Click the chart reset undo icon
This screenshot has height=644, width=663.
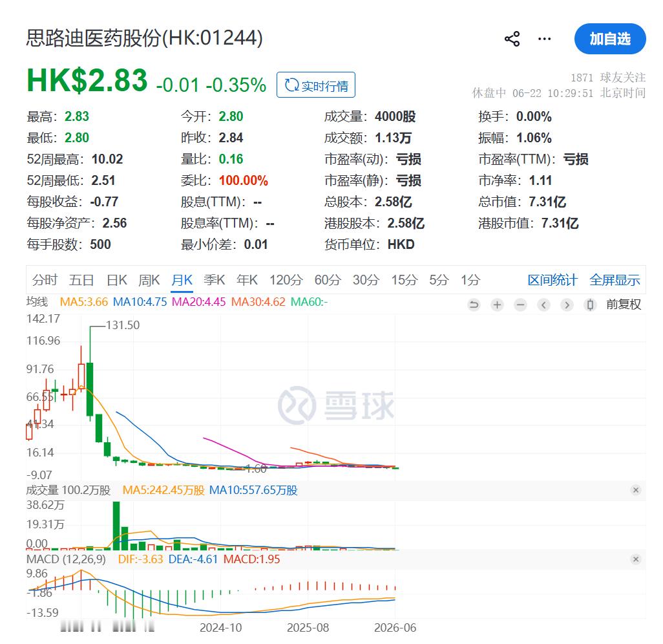pyautogui.click(x=474, y=305)
